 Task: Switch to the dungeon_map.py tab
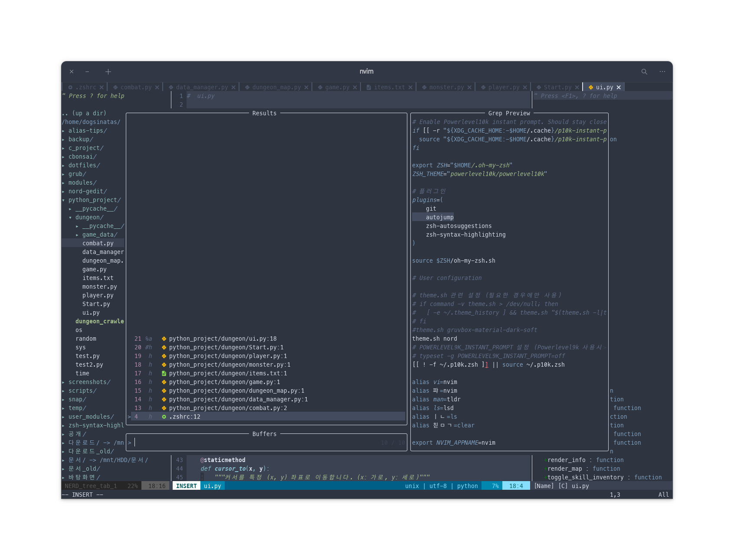click(276, 88)
